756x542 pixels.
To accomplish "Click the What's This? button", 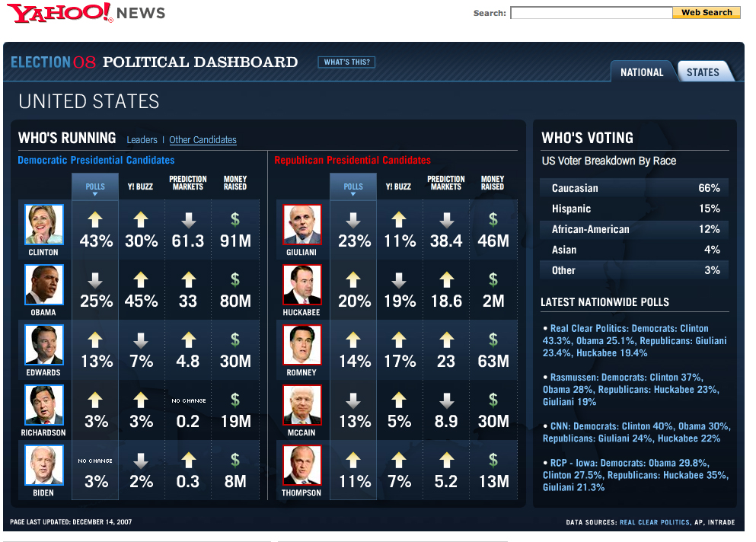I will (x=346, y=62).
